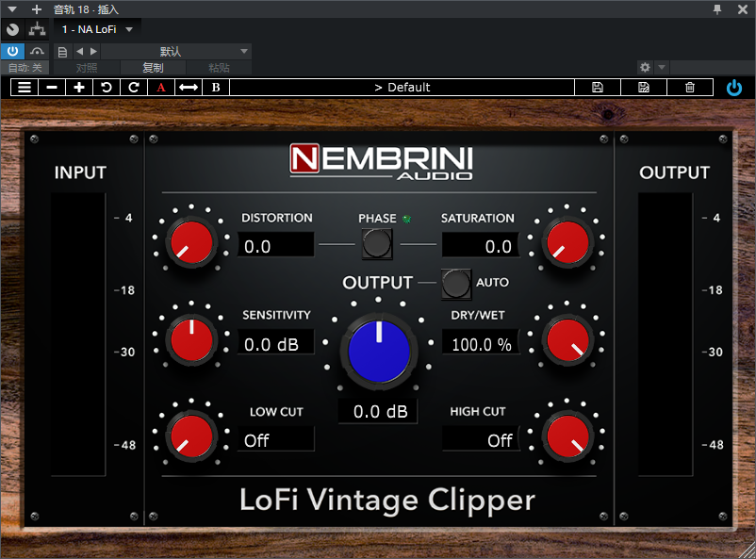Open the Default preset name bar
Screen dimensions: 756x559
tap(403, 88)
